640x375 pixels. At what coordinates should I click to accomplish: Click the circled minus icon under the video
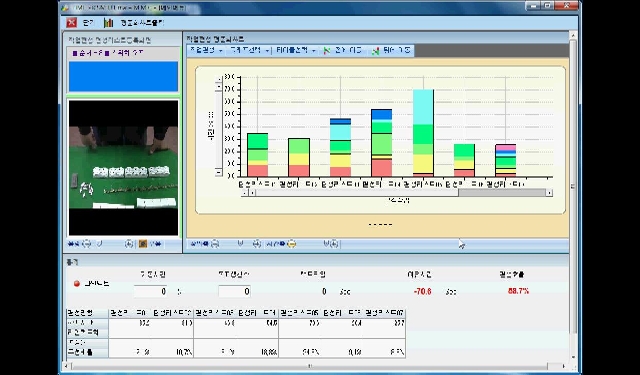point(87,244)
